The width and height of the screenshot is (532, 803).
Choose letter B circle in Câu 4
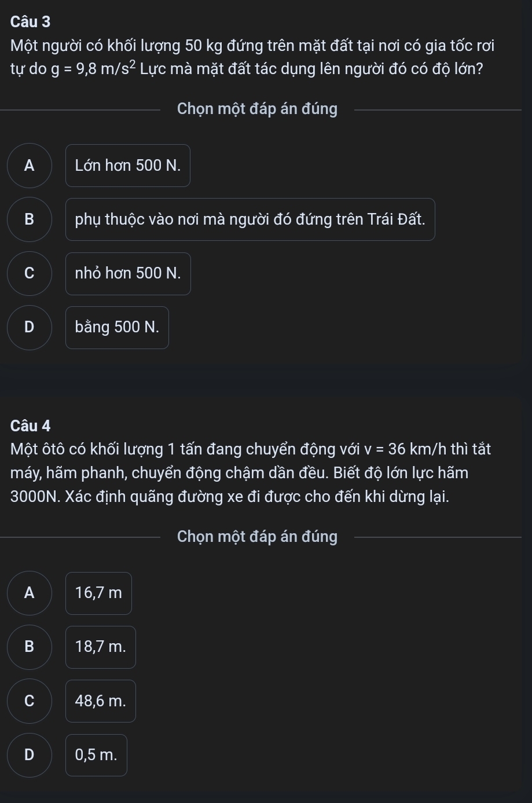(30, 647)
